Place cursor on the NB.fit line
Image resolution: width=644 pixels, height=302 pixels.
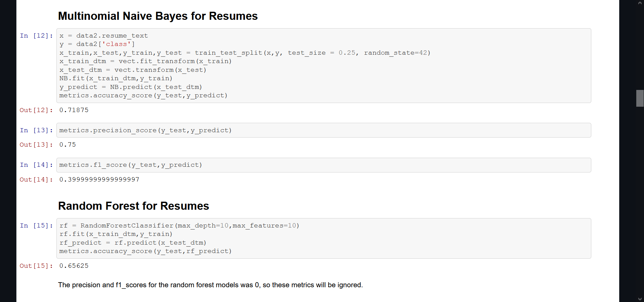coord(116,78)
